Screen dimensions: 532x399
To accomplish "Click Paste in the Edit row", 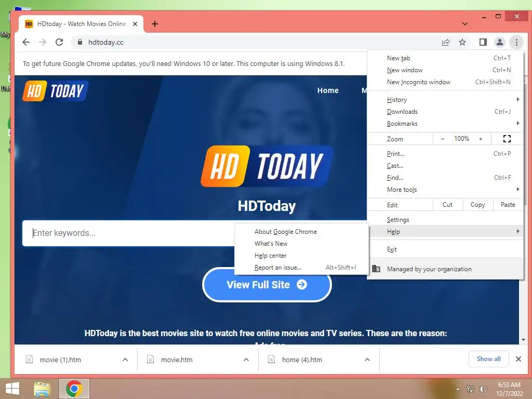I will click(x=508, y=205).
